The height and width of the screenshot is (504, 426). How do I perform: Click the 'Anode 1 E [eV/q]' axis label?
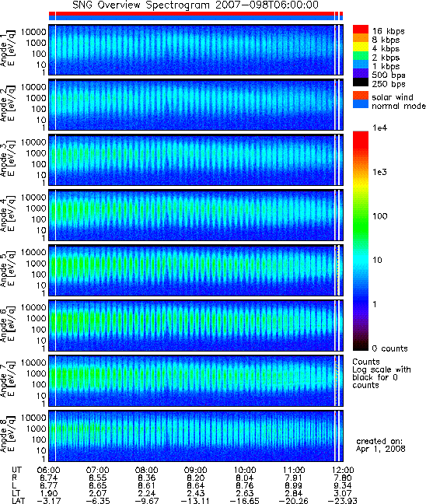[x=8, y=49]
